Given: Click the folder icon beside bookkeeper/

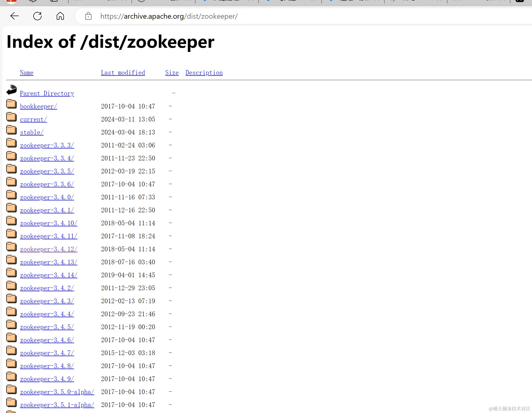Looking at the screenshot, I should point(11,104).
